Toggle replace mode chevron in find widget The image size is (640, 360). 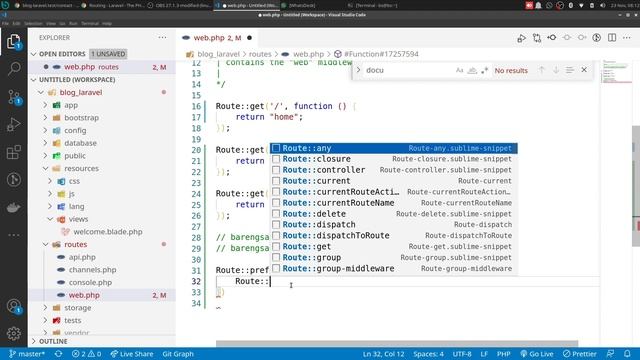click(358, 70)
